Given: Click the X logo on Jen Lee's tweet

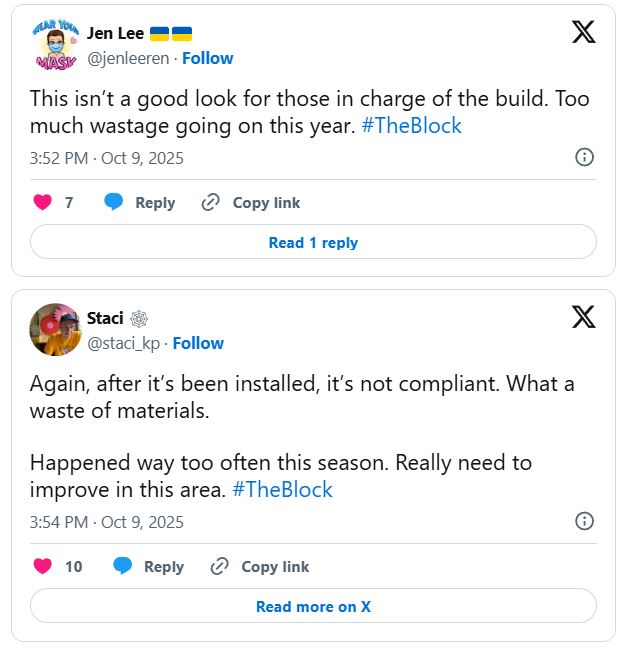Looking at the screenshot, I should click(x=583, y=32).
